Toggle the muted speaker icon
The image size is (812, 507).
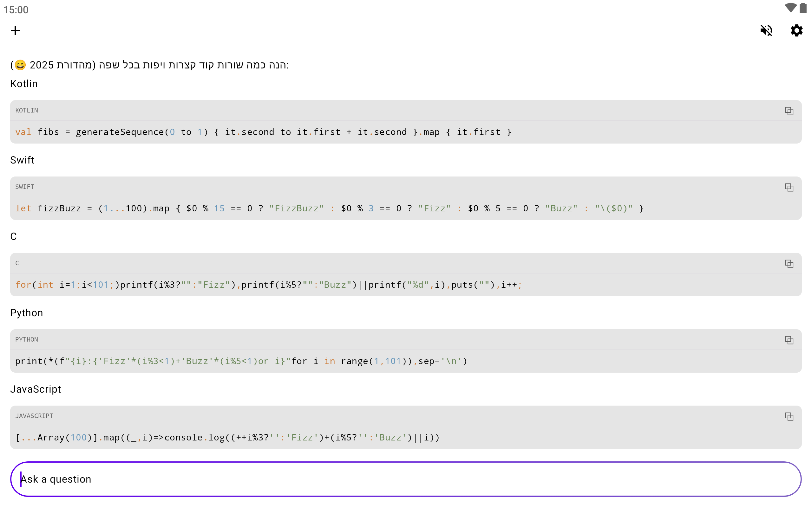(766, 30)
